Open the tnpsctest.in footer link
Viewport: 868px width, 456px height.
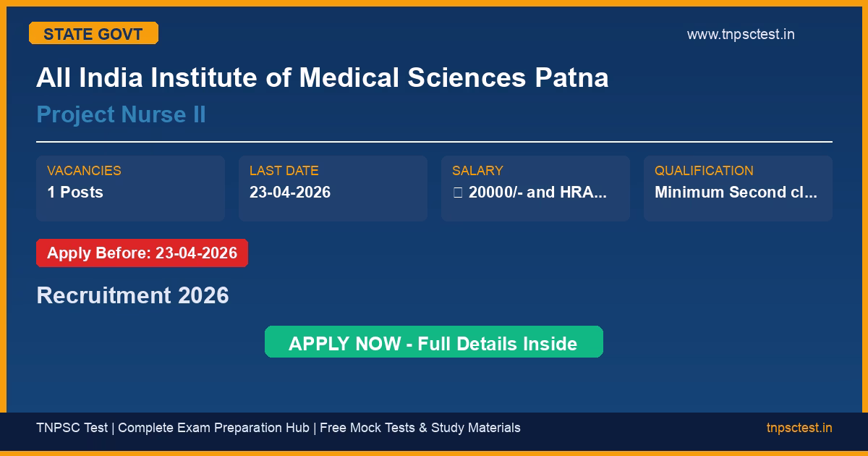tap(799, 428)
